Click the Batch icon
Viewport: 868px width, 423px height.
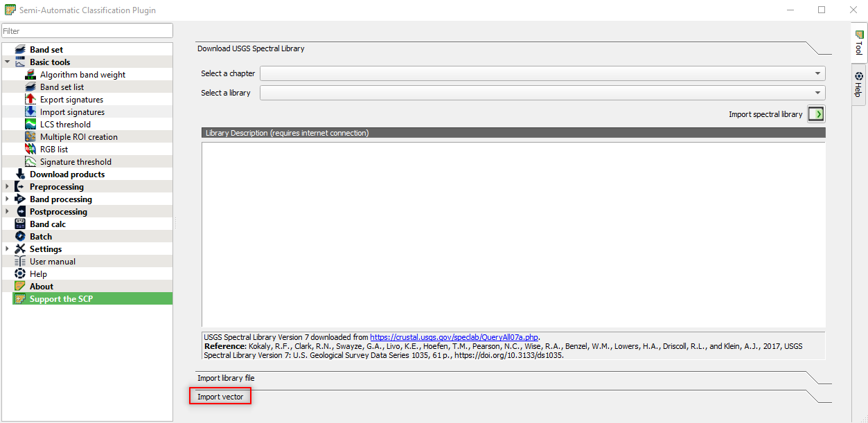click(20, 237)
